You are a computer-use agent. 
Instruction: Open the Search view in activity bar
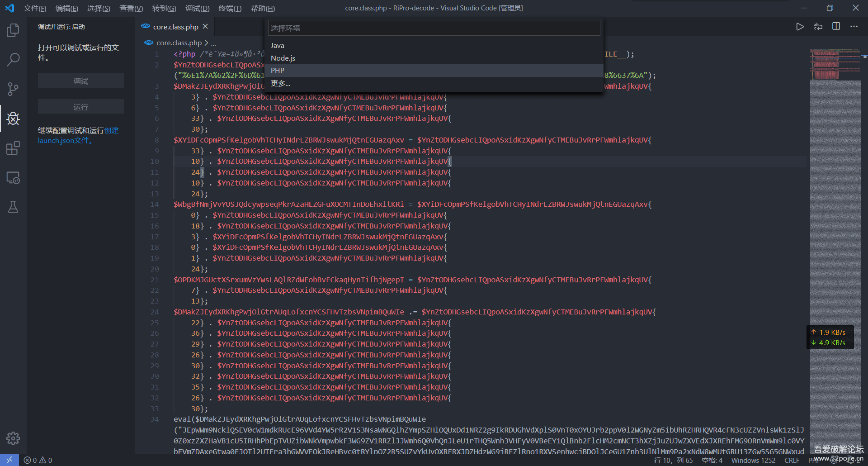(x=13, y=59)
